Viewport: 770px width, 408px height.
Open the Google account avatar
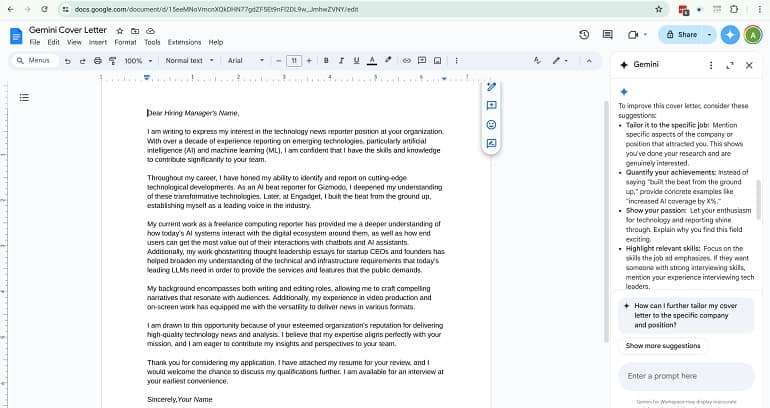click(753, 35)
